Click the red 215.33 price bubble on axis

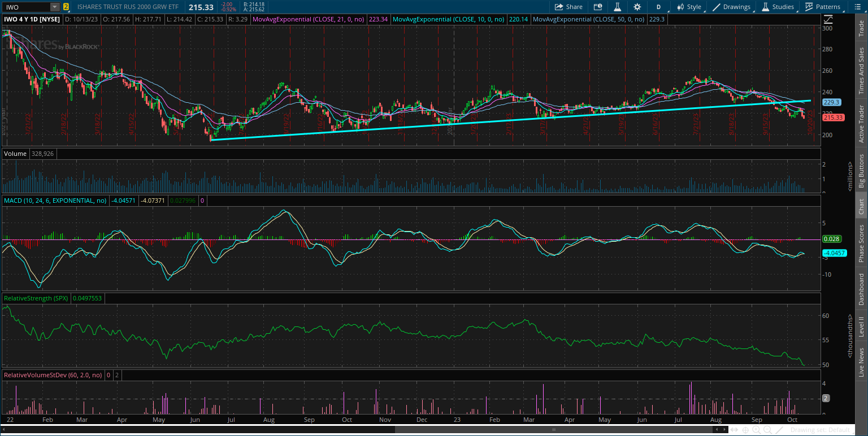833,117
